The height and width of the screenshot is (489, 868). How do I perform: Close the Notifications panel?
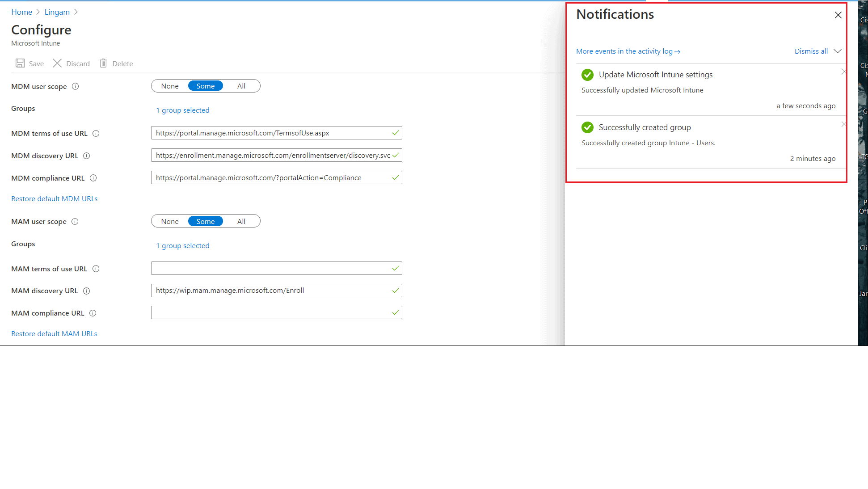pos(838,15)
